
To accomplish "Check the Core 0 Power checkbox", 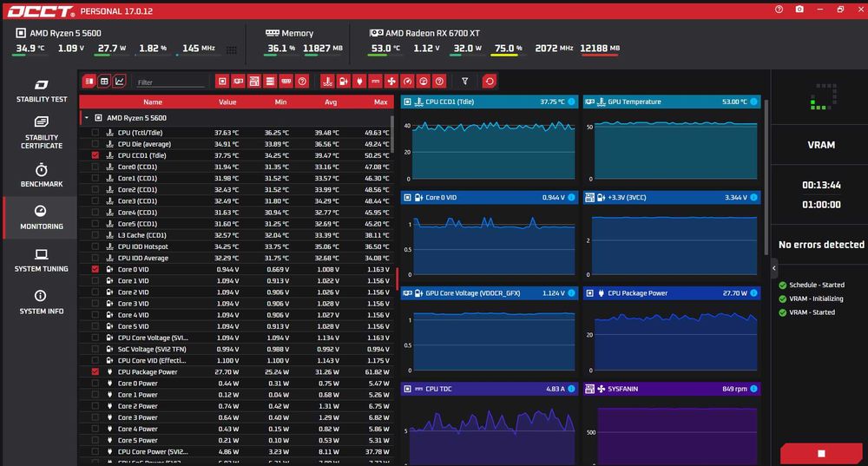I will point(95,384).
